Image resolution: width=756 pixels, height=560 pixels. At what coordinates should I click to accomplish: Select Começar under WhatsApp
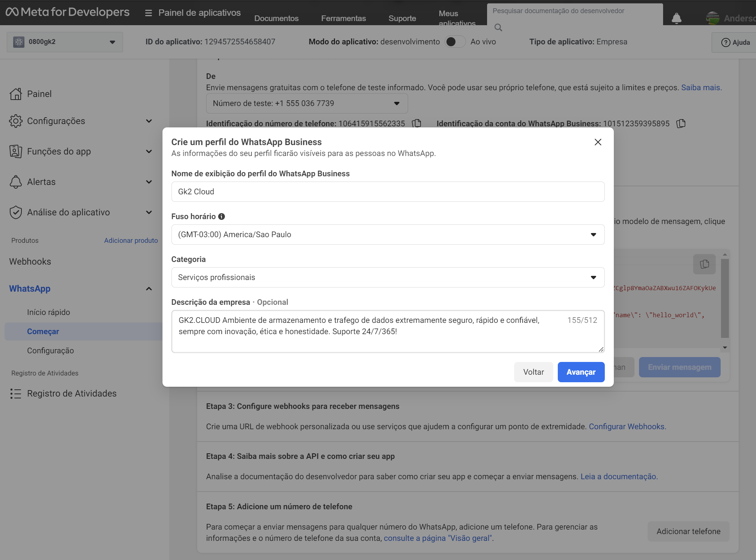(x=83, y=331)
